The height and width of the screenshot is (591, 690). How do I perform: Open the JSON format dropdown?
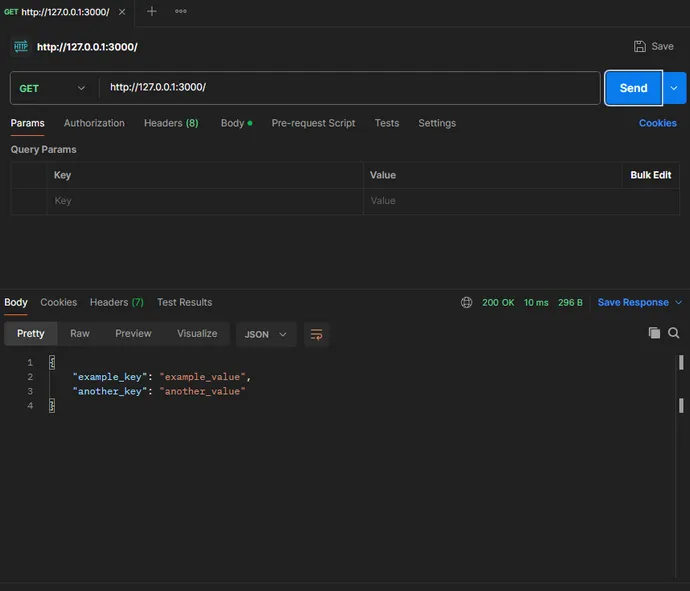[266, 334]
